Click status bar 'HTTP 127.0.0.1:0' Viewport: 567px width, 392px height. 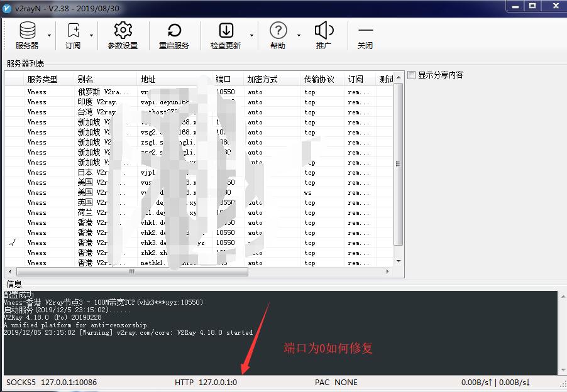[x=206, y=382]
